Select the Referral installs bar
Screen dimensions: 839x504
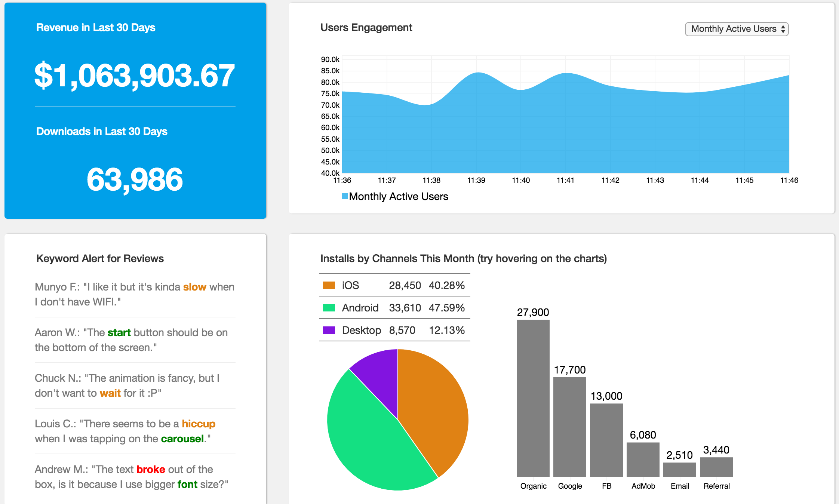[x=716, y=467]
